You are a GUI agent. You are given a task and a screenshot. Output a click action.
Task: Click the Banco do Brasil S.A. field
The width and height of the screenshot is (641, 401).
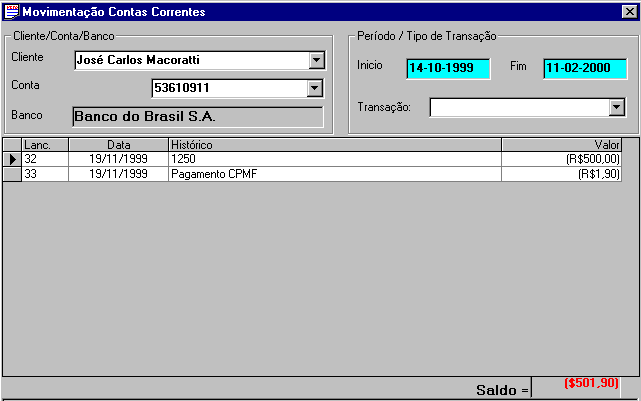tap(198, 117)
